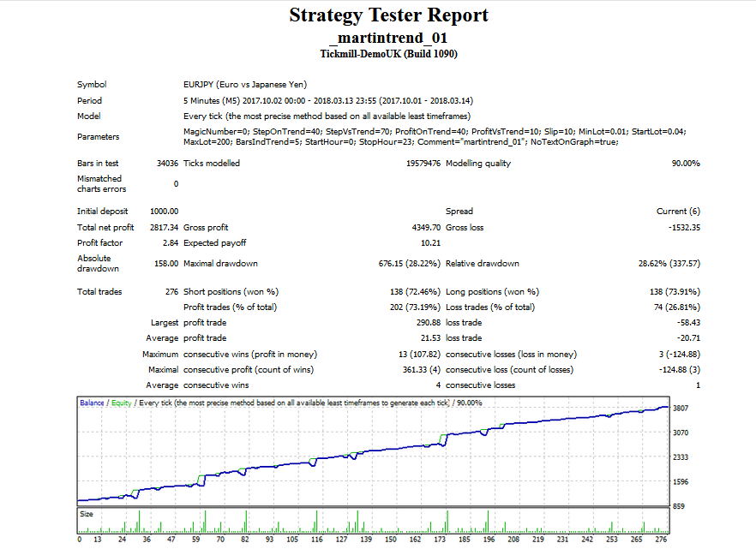Image resolution: width=756 pixels, height=549 pixels.
Task: Click the Equity legend in chart
Action: tap(121, 403)
